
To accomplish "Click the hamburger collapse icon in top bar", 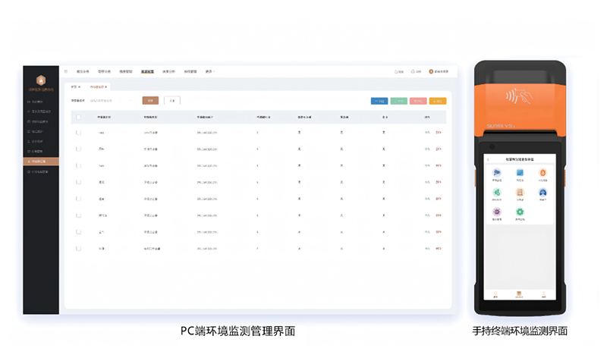I will click(66, 71).
